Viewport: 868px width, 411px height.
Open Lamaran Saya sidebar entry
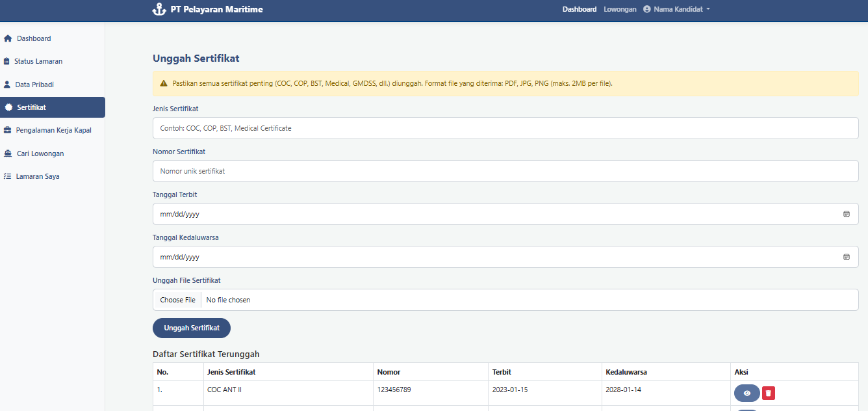(38, 176)
